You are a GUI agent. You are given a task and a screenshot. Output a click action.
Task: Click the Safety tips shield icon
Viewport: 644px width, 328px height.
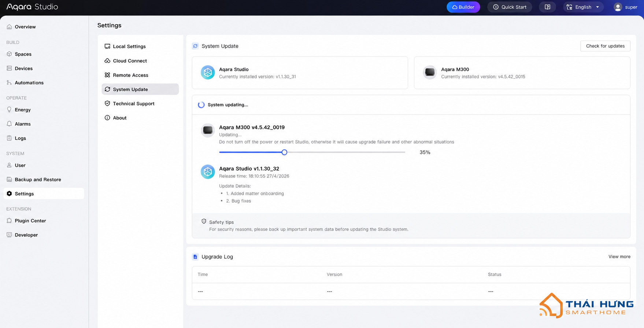click(x=204, y=221)
